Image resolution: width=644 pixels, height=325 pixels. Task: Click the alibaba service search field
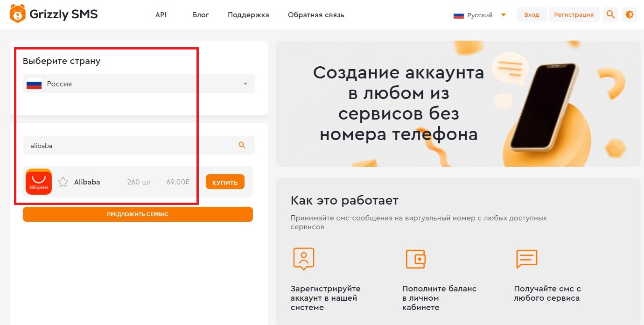coord(139,145)
